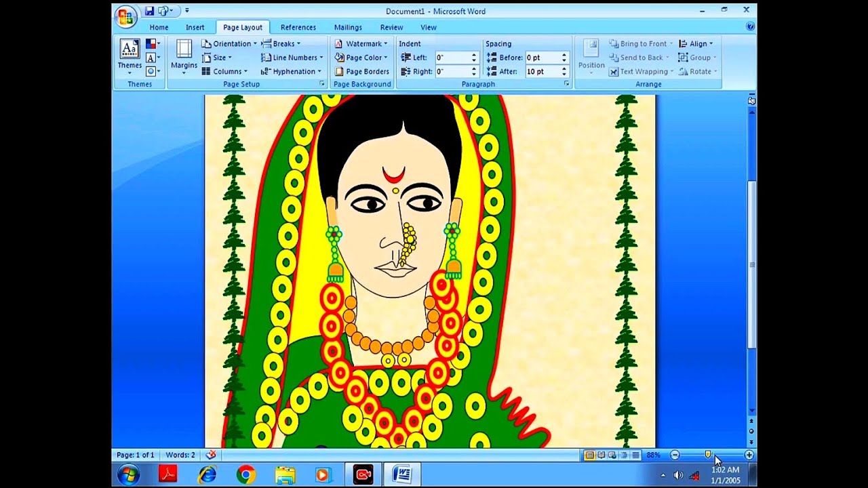Viewport: 868px width, 488px height.
Task: Switch to Web Layout view
Action: point(612,455)
